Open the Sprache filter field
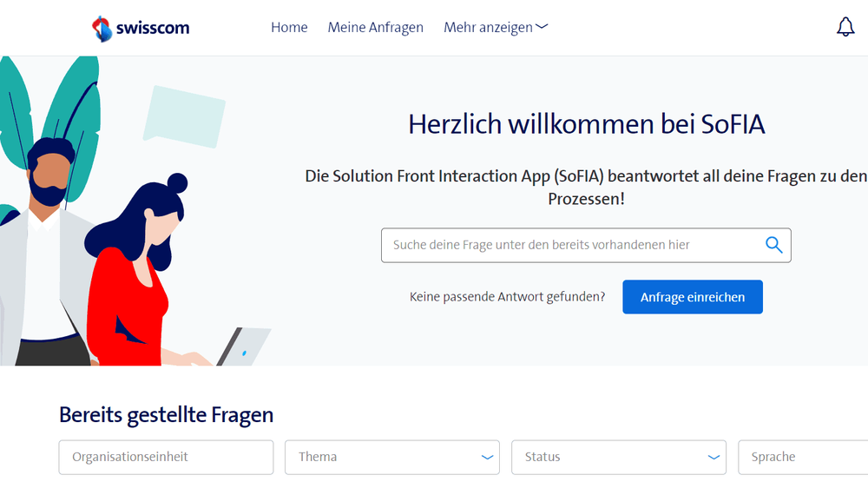The height and width of the screenshot is (495, 868). click(803, 458)
